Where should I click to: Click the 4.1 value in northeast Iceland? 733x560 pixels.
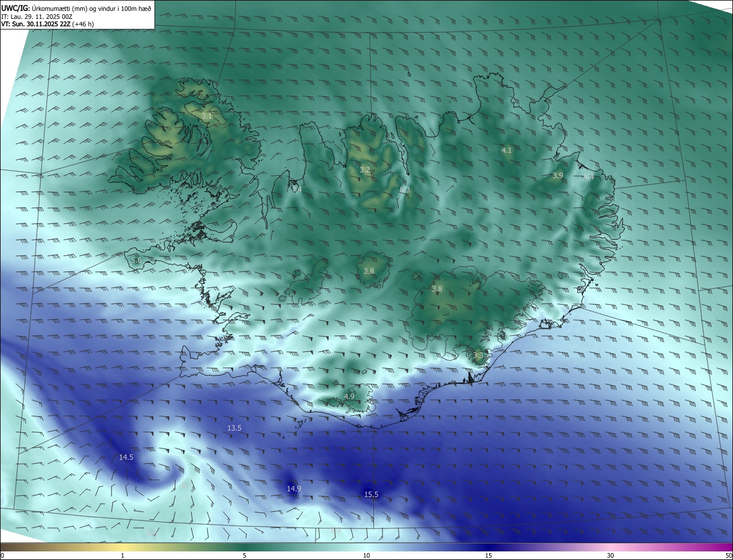506,150
